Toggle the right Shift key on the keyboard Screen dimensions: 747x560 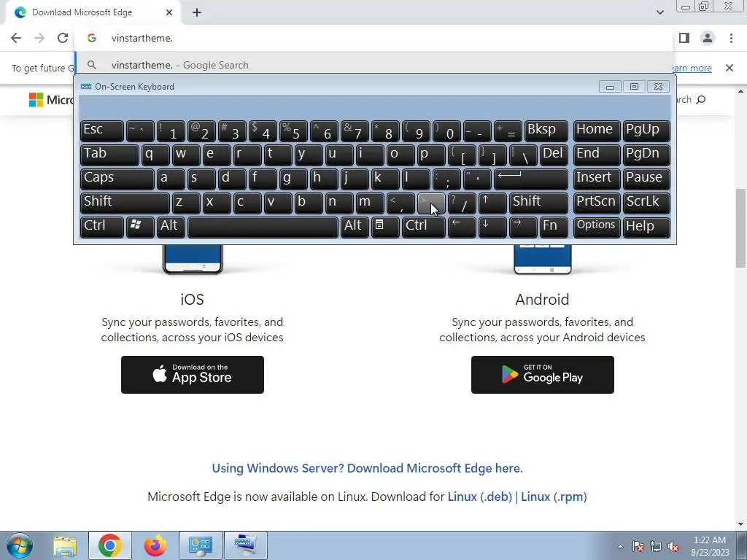[538, 203]
